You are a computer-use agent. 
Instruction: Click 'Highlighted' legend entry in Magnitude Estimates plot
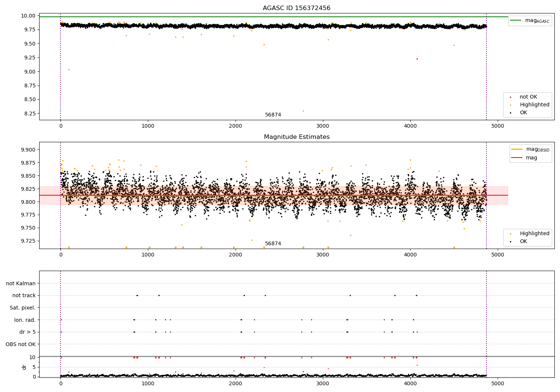point(530,234)
